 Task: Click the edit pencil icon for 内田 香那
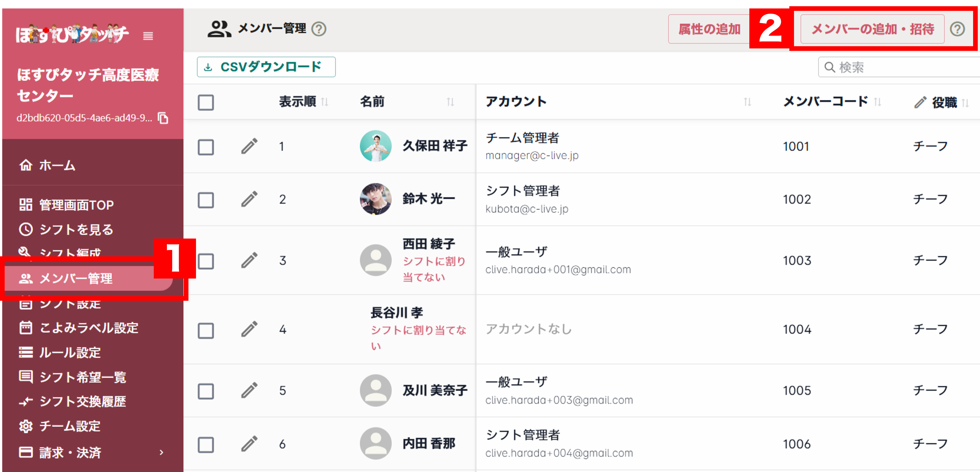pos(249,443)
